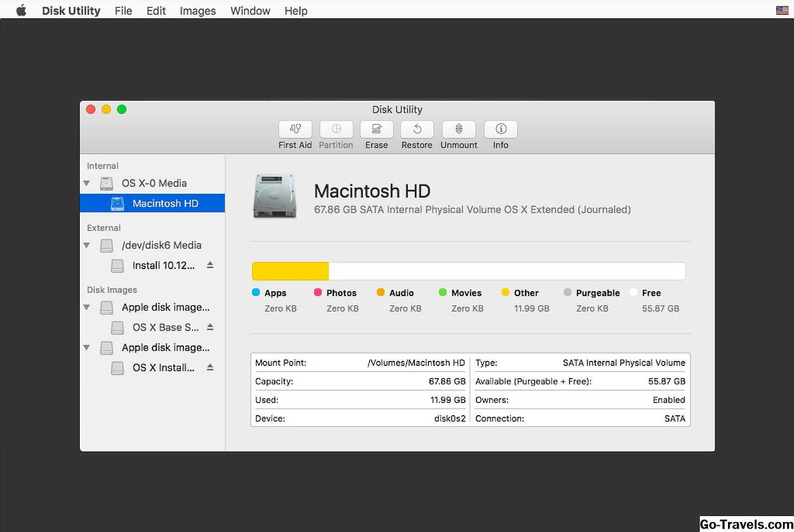Image resolution: width=794 pixels, height=532 pixels.
Task: Click the yellow Other storage bar segment
Action: (x=290, y=271)
